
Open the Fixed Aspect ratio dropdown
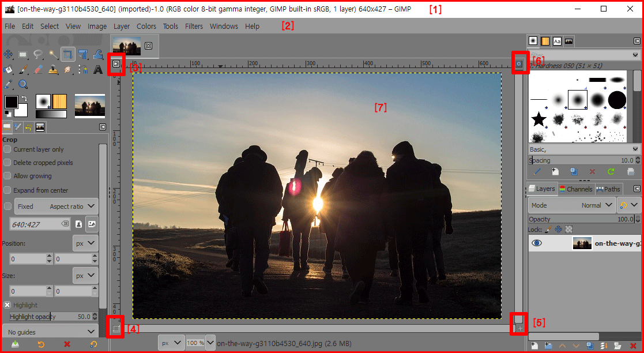click(57, 206)
